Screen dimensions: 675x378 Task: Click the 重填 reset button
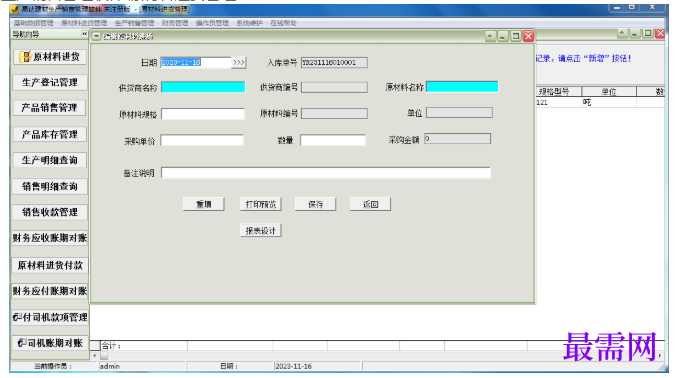(204, 204)
